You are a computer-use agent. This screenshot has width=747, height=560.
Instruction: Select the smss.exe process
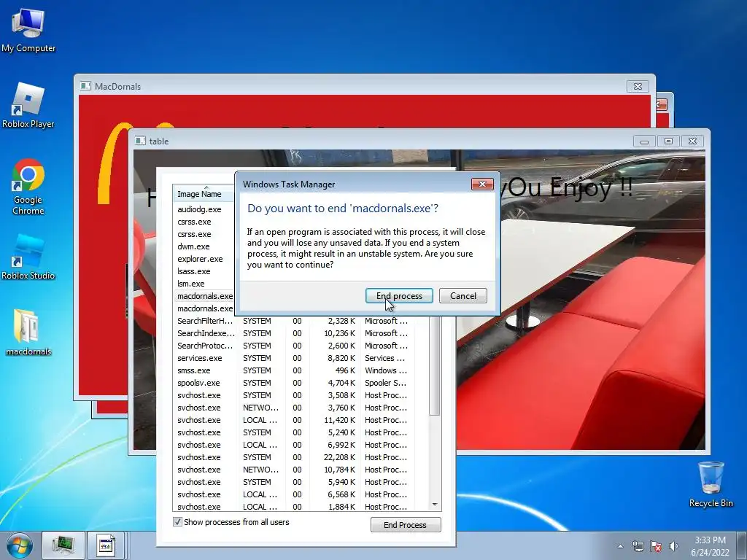tap(300, 370)
